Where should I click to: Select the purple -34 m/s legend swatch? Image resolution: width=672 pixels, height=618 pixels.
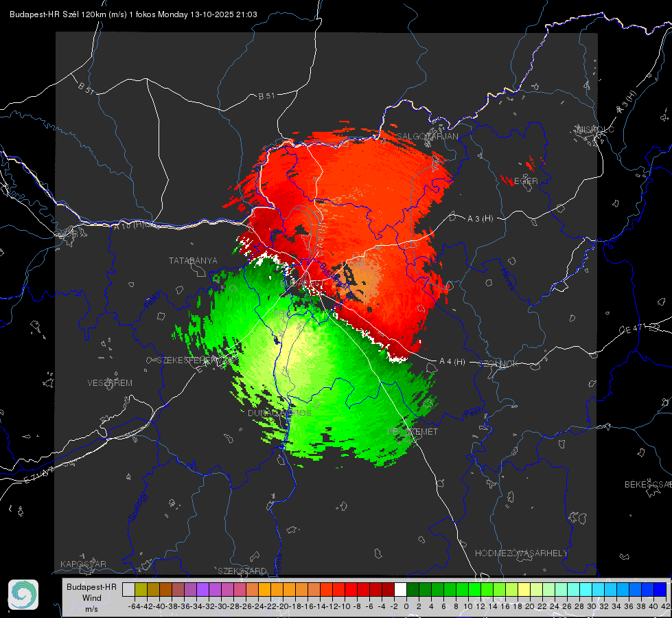(x=202, y=590)
